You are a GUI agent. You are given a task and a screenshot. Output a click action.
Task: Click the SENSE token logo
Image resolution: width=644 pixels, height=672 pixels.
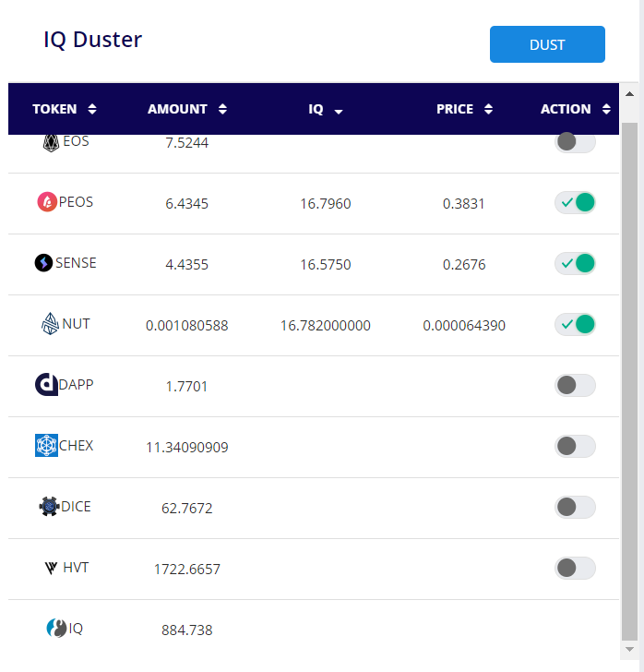click(x=43, y=263)
